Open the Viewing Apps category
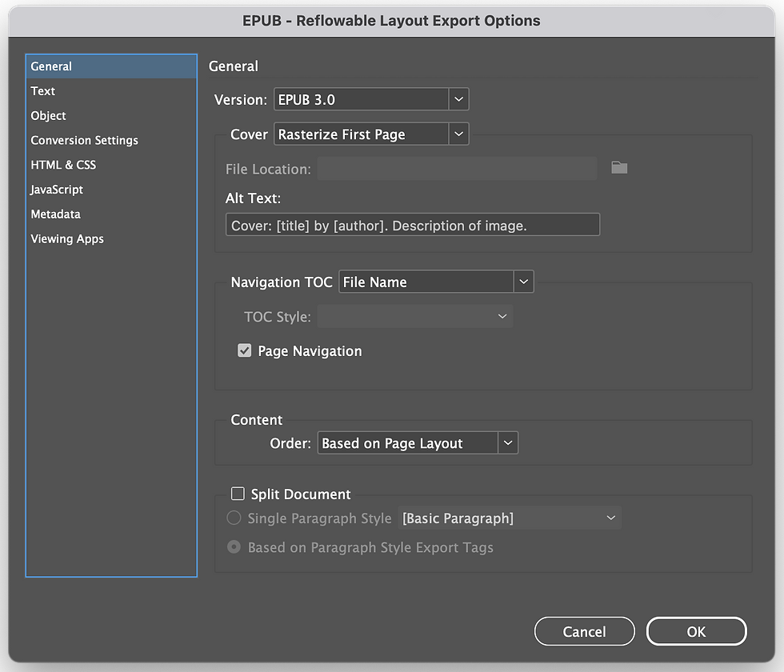The width and height of the screenshot is (784, 672). [x=111, y=238]
